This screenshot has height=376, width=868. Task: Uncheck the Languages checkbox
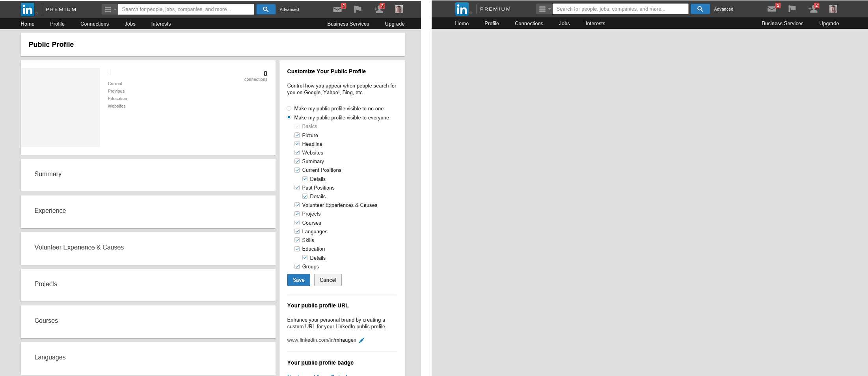[297, 231]
